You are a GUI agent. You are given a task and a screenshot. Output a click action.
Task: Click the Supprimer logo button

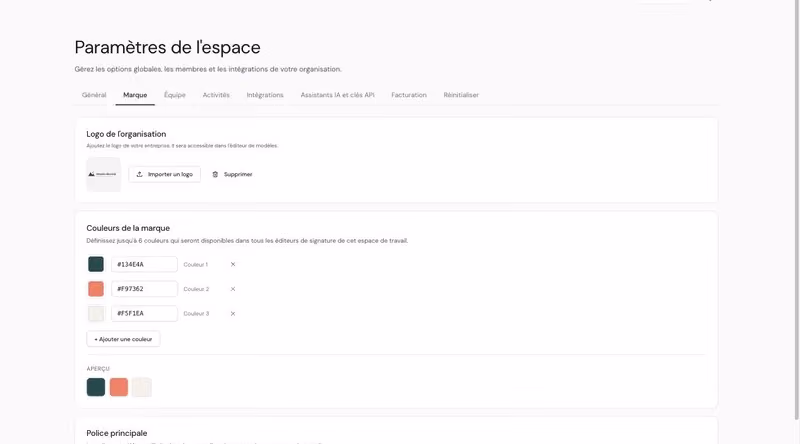click(x=232, y=175)
